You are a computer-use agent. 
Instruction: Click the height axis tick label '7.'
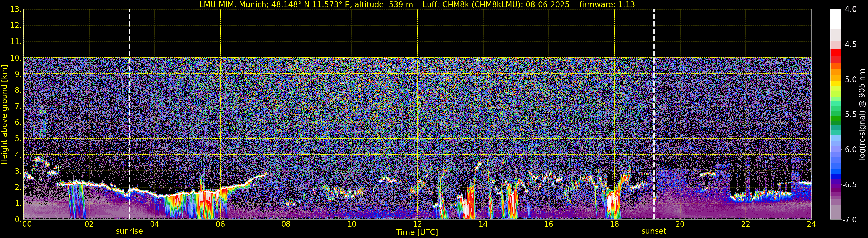[x=18, y=107]
